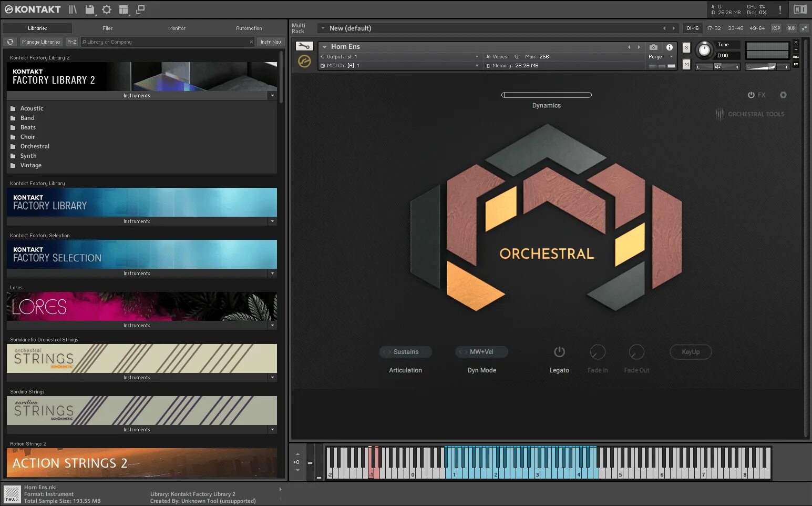Toggle the FX power switch

(x=751, y=95)
